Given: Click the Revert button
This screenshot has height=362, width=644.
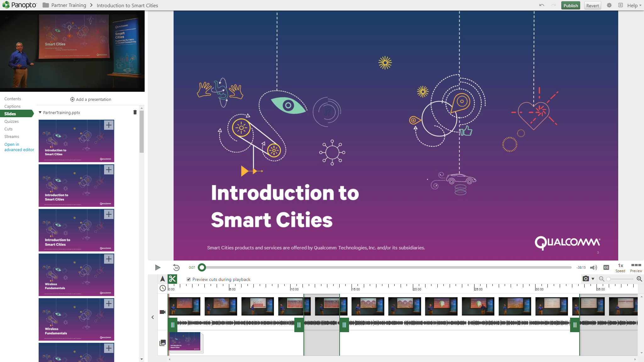Looking at the screenshot, I should point(592,5).
